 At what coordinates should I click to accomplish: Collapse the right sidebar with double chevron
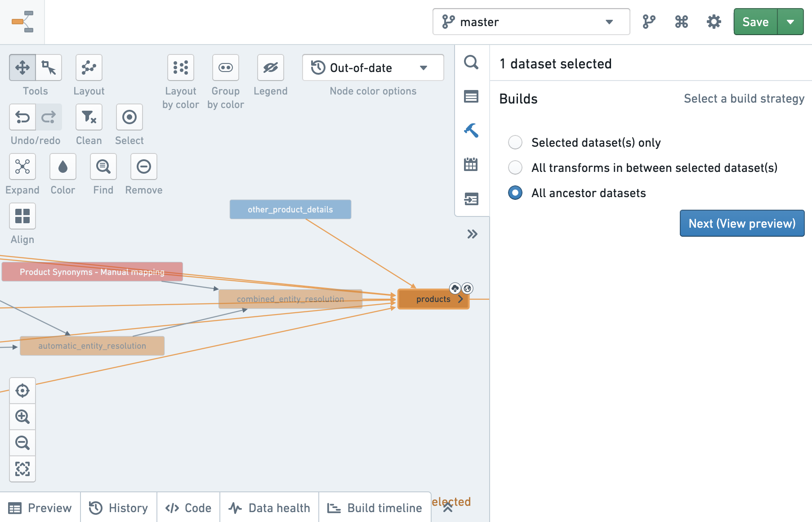point(472,234)
